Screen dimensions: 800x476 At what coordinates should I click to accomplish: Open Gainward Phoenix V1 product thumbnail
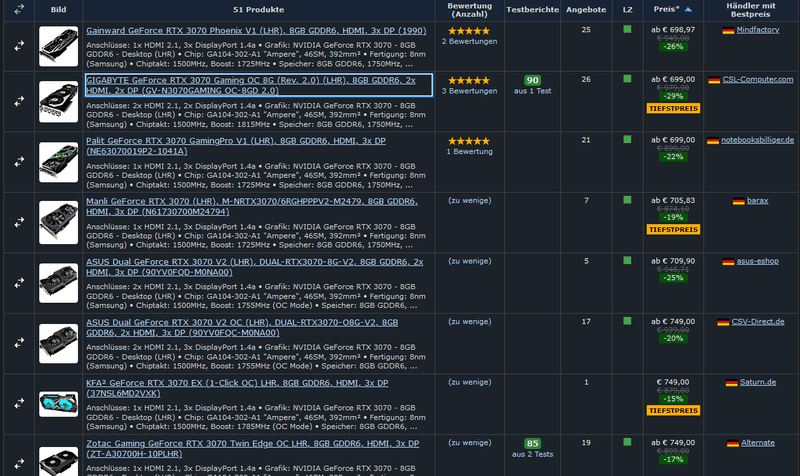click(x=59, y=46)
